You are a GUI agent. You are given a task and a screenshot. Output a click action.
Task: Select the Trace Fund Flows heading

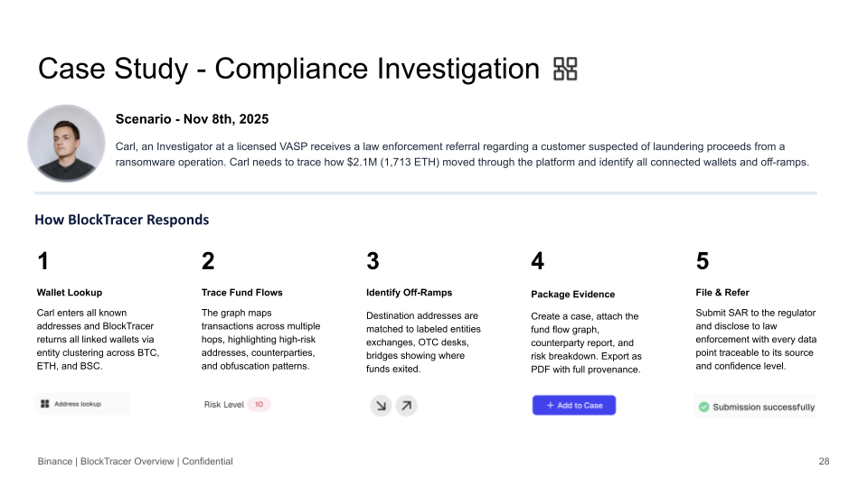[x=242, y=293]
